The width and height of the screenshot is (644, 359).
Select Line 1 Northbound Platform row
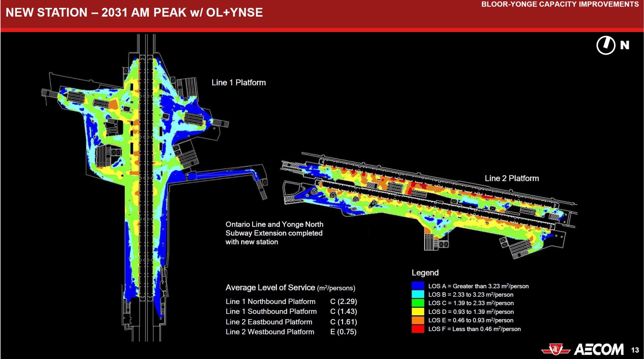click(270, 301)
